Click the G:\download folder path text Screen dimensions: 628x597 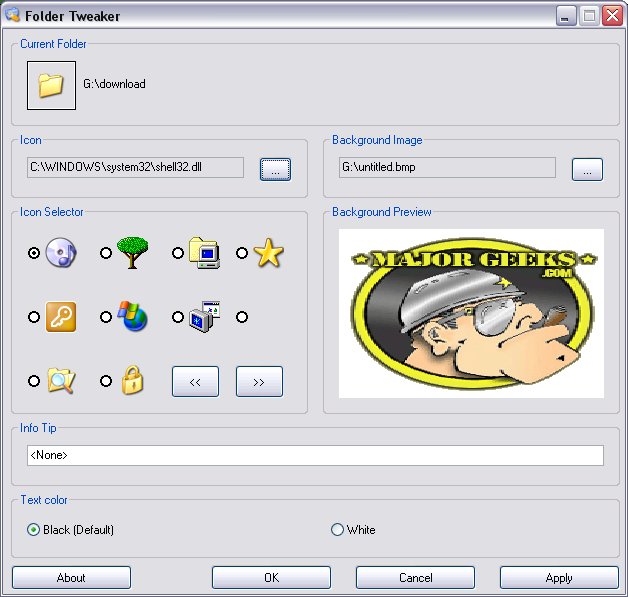pyautogui.click(x=115, y=84)
